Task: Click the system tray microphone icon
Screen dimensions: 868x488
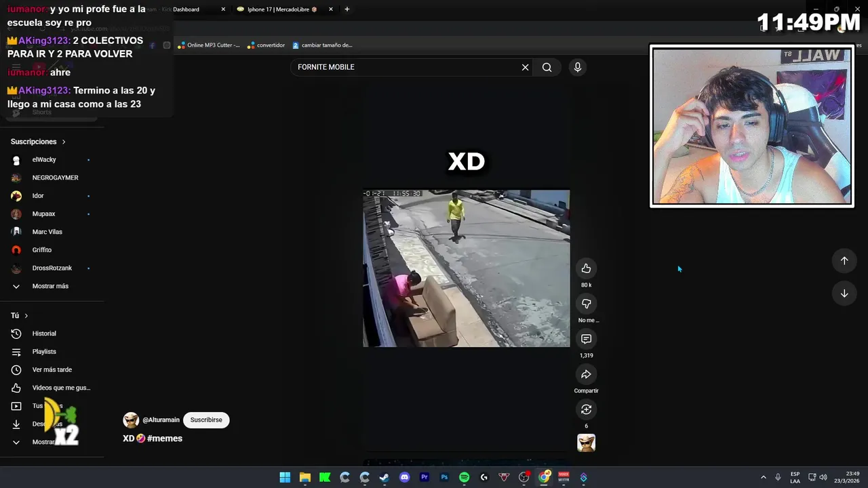Action: [778, 477]
